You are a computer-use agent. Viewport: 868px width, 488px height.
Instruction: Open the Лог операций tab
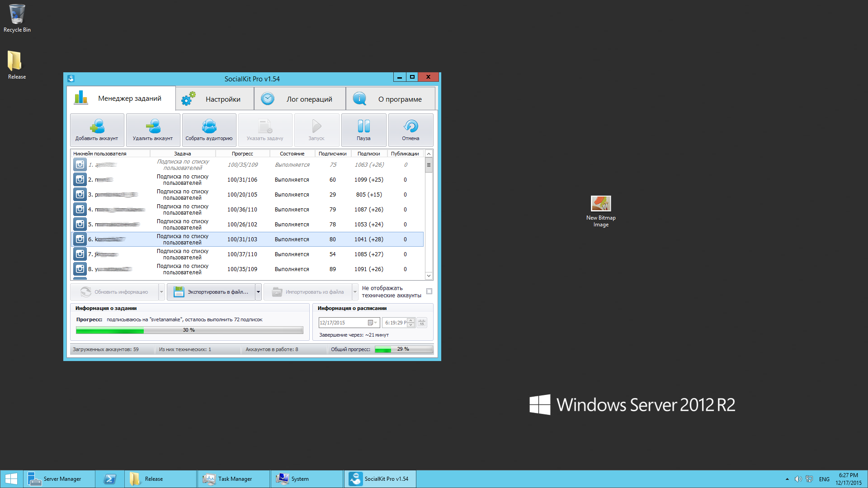(x=300, y=99)
